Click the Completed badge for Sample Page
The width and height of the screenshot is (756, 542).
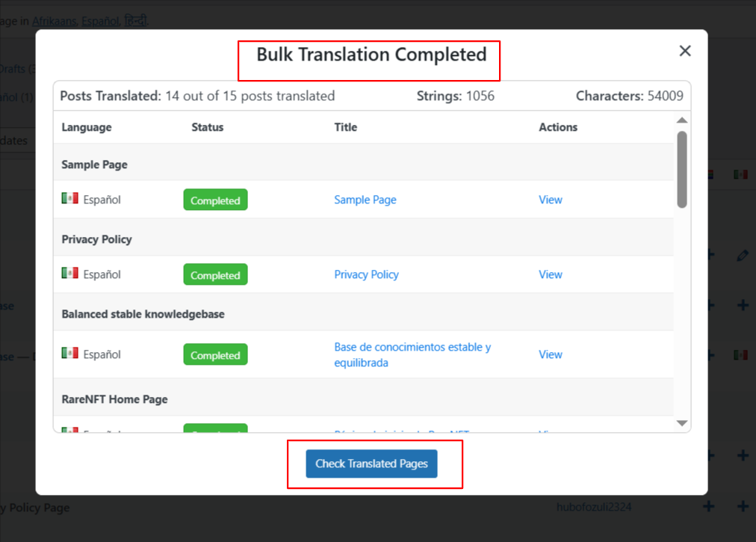pyautogui.click(x=215, y=200)
